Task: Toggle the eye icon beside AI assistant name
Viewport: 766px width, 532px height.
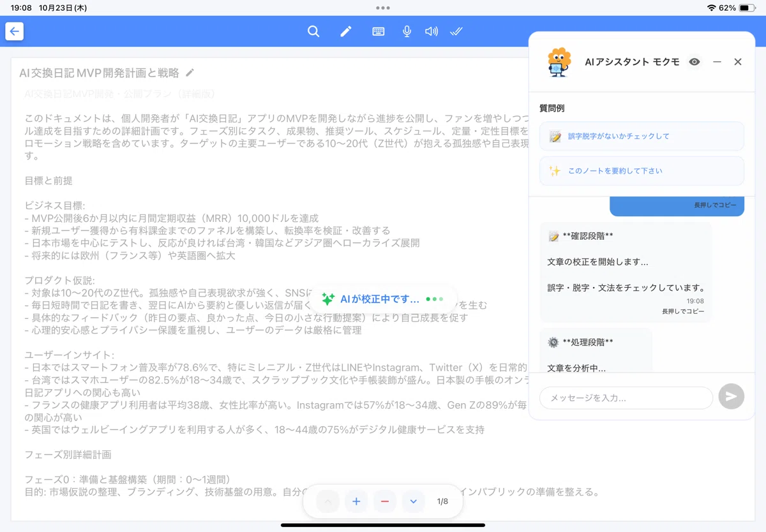Action: point(695,62)
